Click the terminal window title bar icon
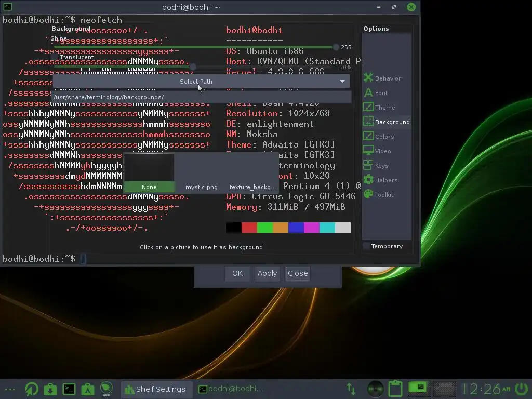Screen dimensions: 532x399 [7, 6]
